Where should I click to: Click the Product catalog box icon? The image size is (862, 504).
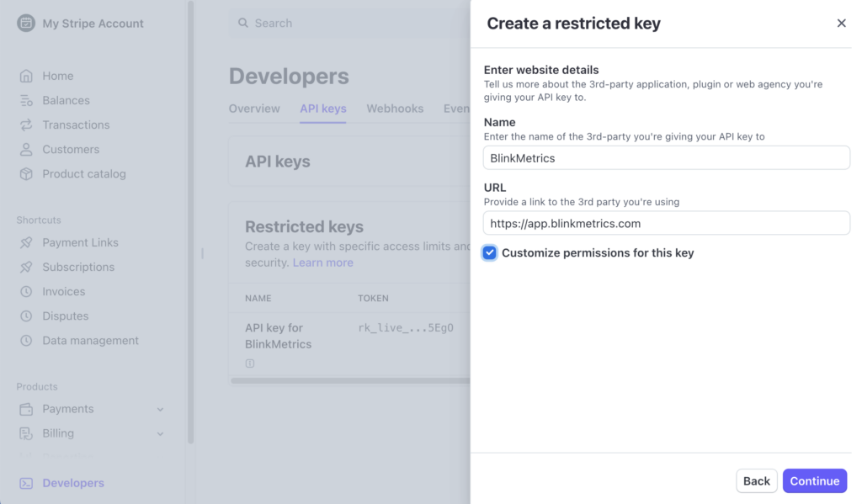[x=27, y=174]
